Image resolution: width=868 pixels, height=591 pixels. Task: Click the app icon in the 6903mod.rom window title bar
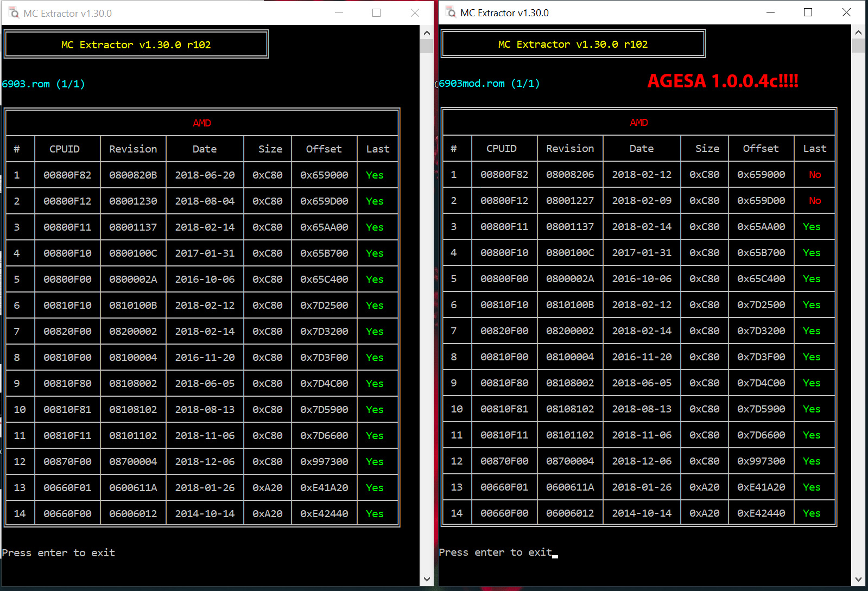point(451,12)
